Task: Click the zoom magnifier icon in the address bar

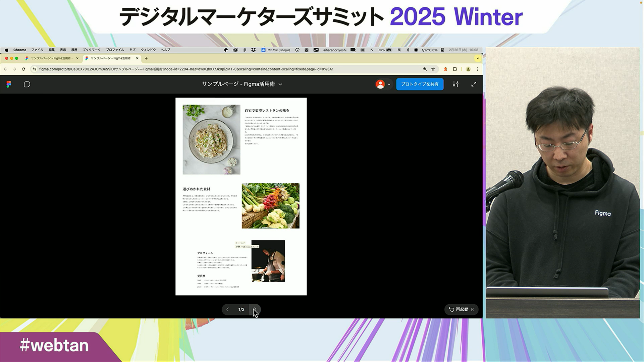Action: point(425,69)
